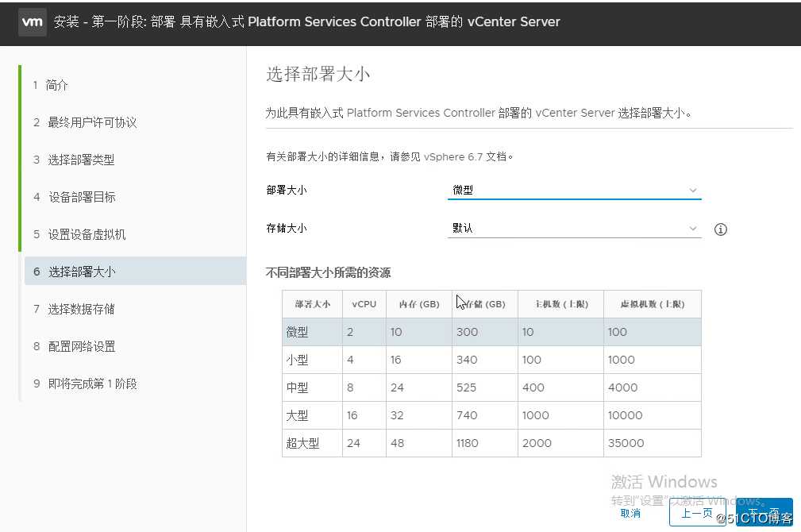Click storage value 340 for 小型
The image size is (801, 532).
click(x=467, y=360)
